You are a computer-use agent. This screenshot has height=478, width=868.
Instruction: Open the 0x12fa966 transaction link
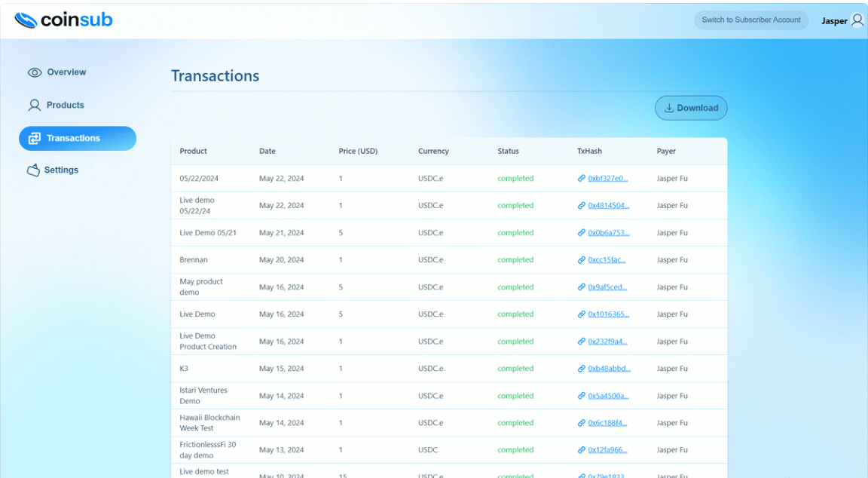(607, 450)
